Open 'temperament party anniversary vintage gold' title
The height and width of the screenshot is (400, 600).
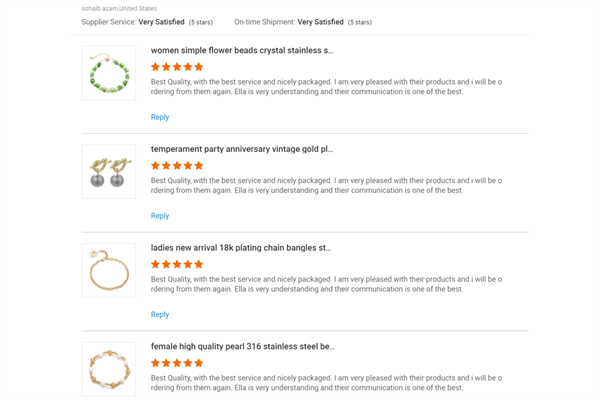pyautogui.click(x=242, y=149)
